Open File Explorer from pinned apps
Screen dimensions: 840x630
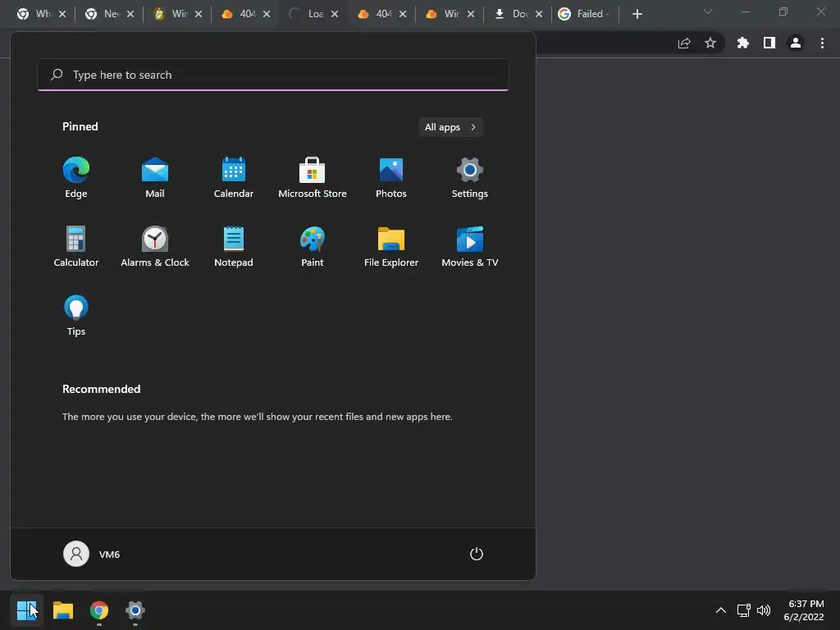tap(391, 246)
